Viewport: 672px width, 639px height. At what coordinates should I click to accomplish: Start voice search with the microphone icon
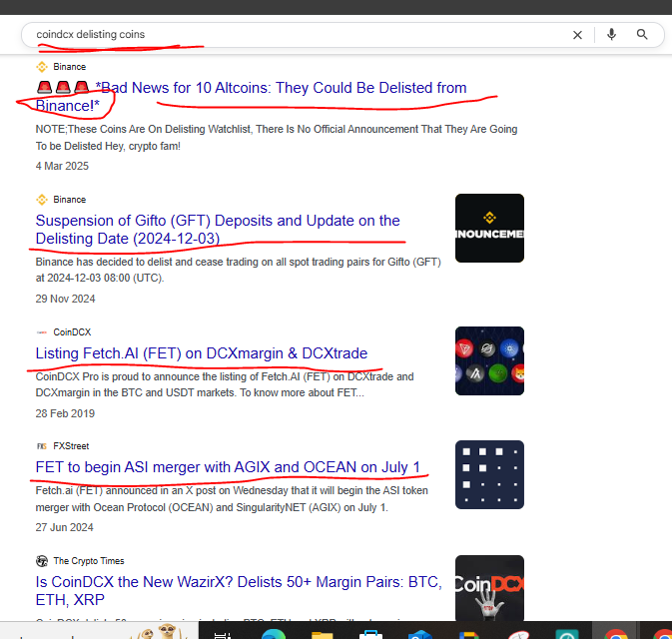tap(611, 34)
